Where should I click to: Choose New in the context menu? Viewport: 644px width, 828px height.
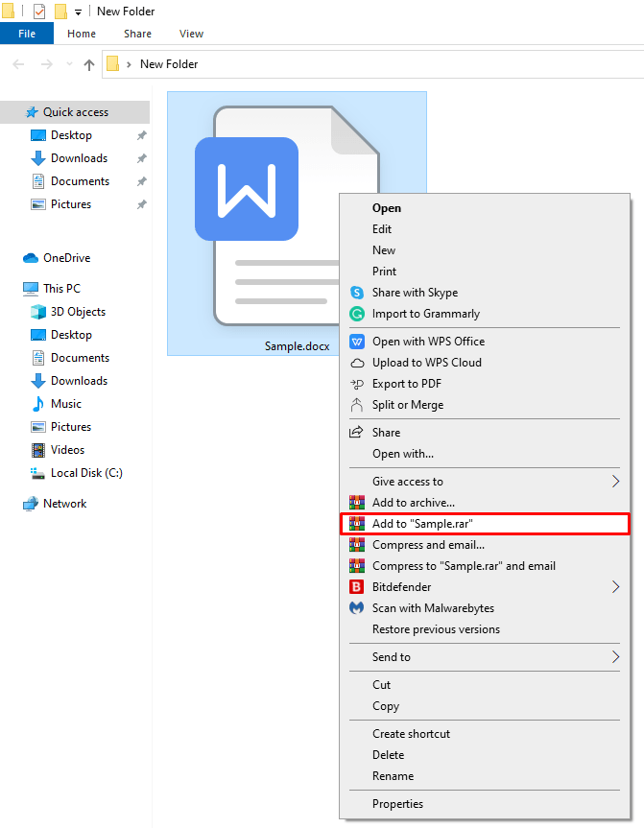pyautogui.click(x=485, y=250)
